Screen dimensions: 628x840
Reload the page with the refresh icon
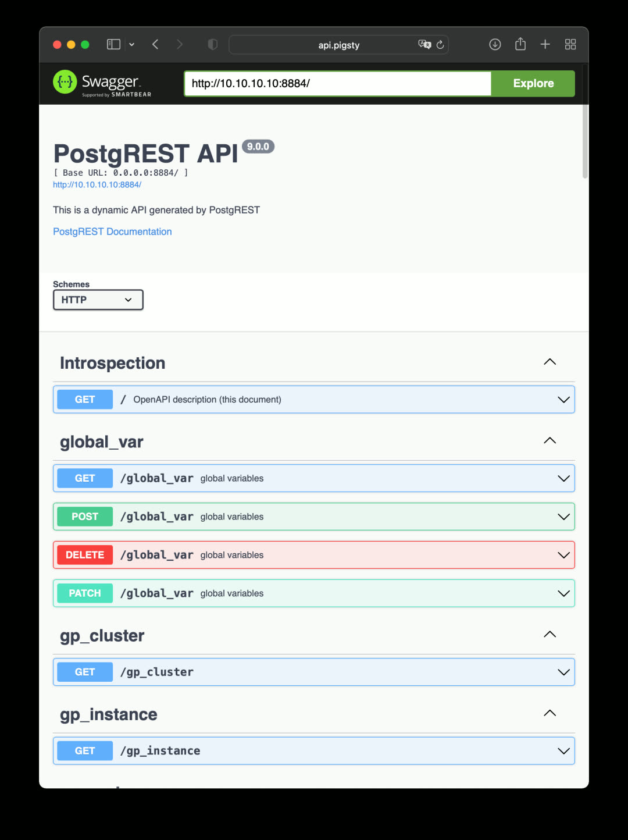pos(440,45)
